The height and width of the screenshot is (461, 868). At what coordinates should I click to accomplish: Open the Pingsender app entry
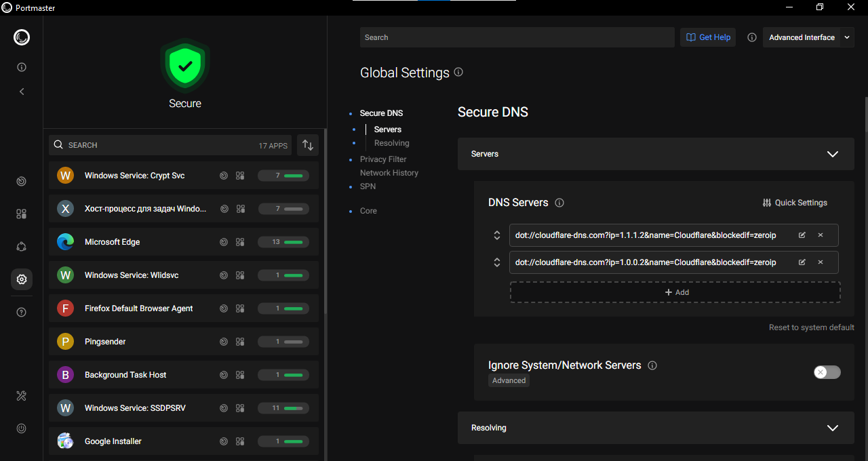(184, 342)
